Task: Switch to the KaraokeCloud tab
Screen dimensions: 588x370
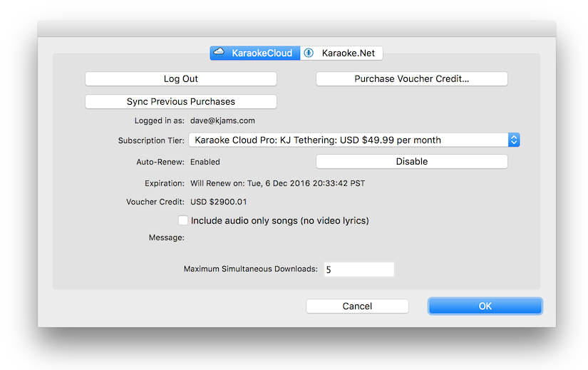Action: click(255, 53)
